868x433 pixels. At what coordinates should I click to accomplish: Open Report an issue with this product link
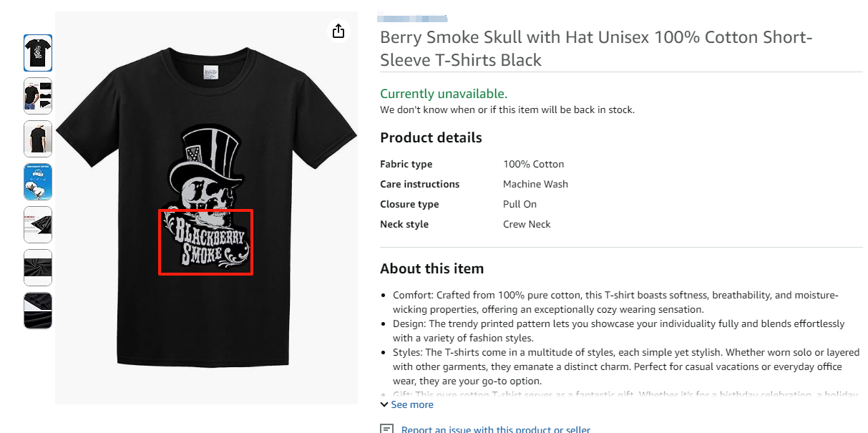click(x=495, y=429)
